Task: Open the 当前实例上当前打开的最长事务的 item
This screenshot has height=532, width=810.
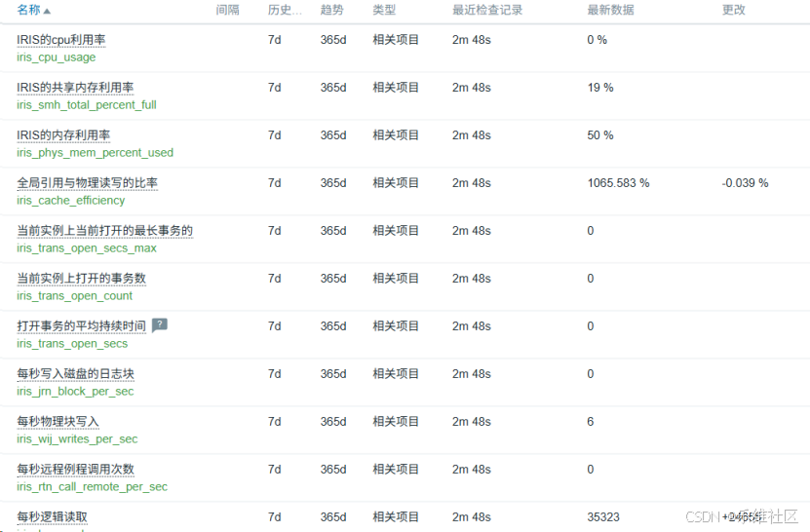Action: [105, 230]
